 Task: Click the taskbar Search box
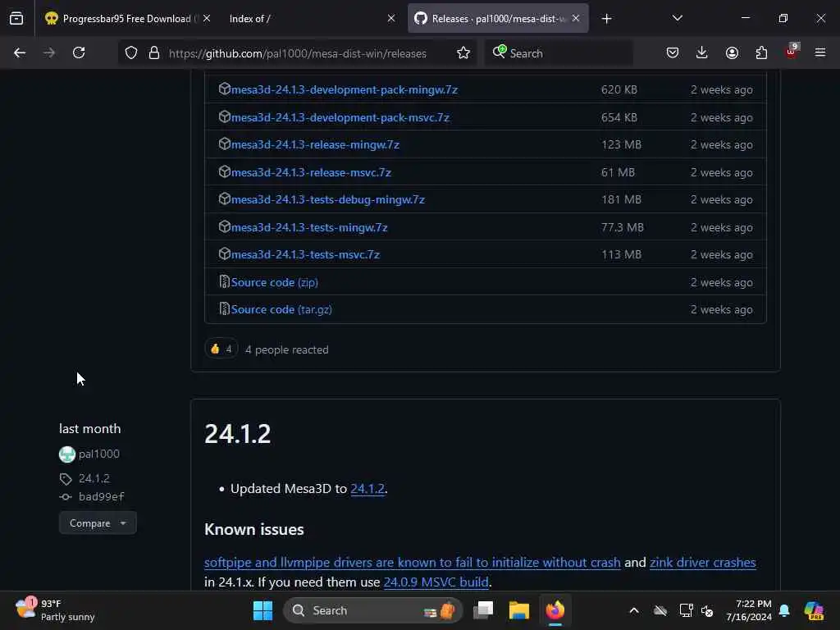pos(373,610)
